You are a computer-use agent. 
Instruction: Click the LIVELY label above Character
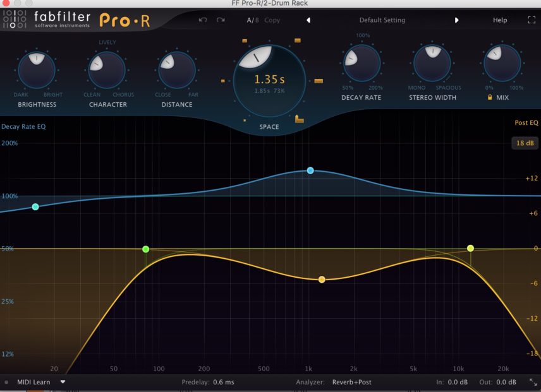[x=107, y=42]
